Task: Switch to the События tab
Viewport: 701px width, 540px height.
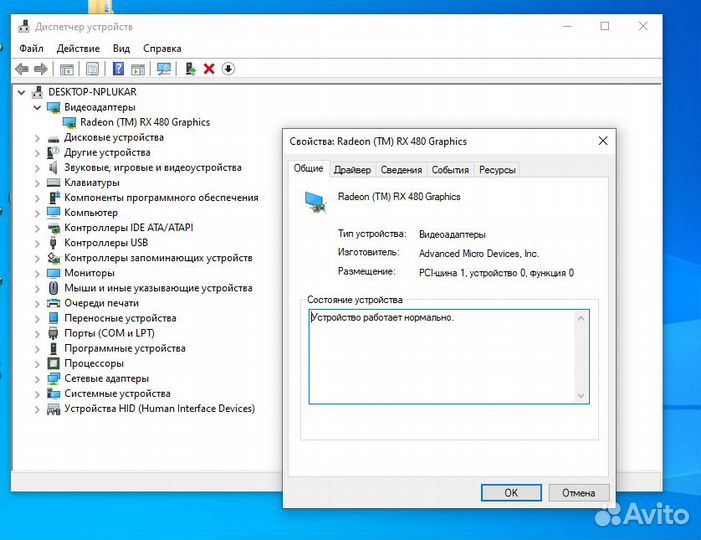Action: [x=450, y=170]
